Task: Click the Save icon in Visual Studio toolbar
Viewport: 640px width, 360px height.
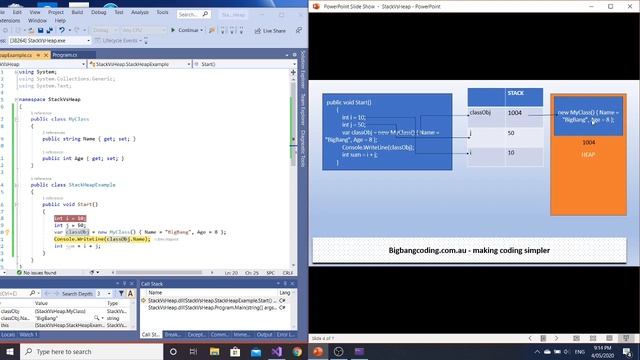Action: coord(40,31)
